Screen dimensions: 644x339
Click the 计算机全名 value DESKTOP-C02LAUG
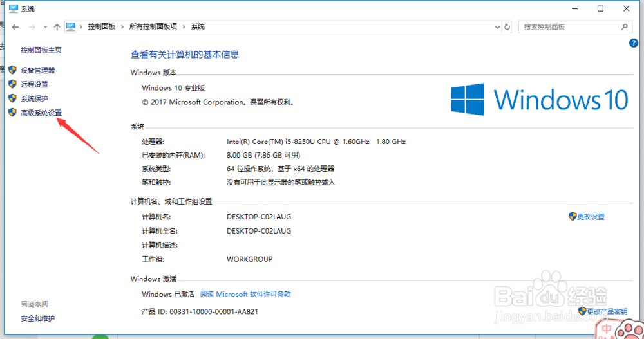click(x=259, y=231)
